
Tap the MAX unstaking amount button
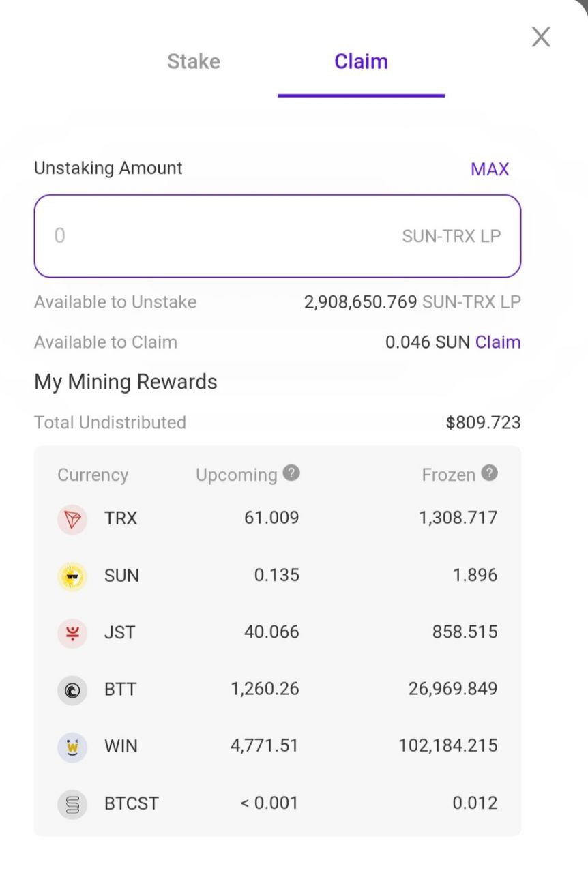point(490,169)
